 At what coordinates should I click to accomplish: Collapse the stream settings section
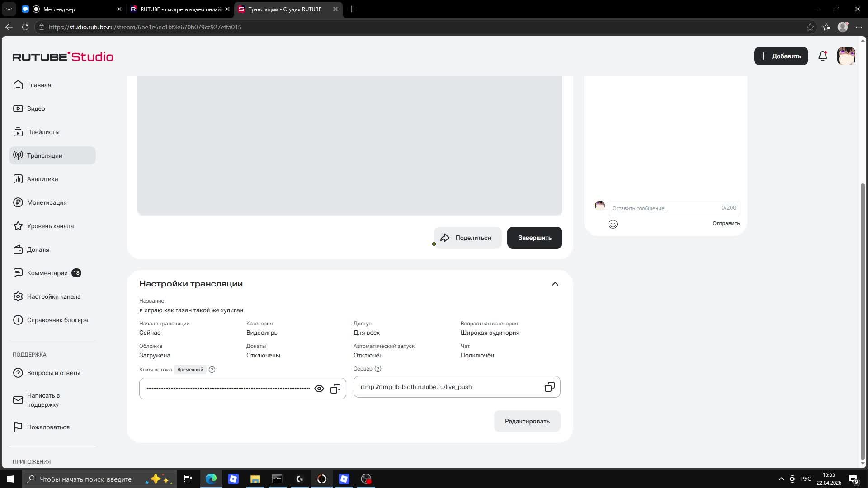[555, 284]
